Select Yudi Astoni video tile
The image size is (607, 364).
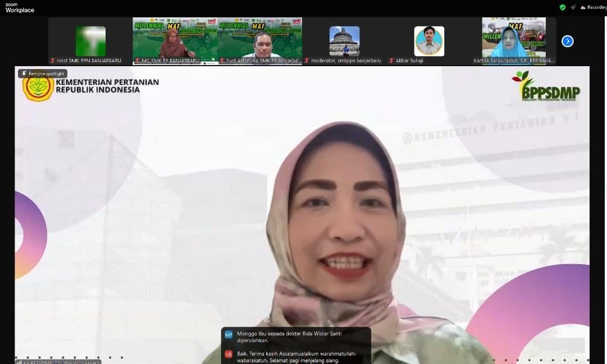pyautogui.click(x=260, y=41)
